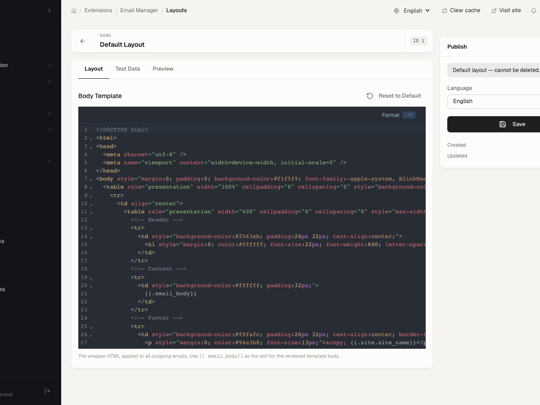The width and height of the screenshot is (540, 405).
Task: Fold the body tag on line 7
Action: [91, 179]
